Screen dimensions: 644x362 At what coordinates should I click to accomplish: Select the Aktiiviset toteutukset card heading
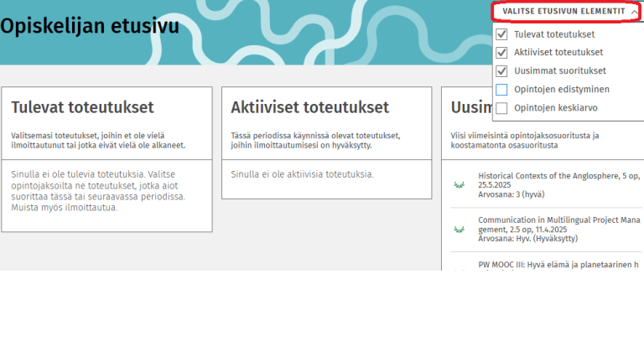(x=310, y=107)
